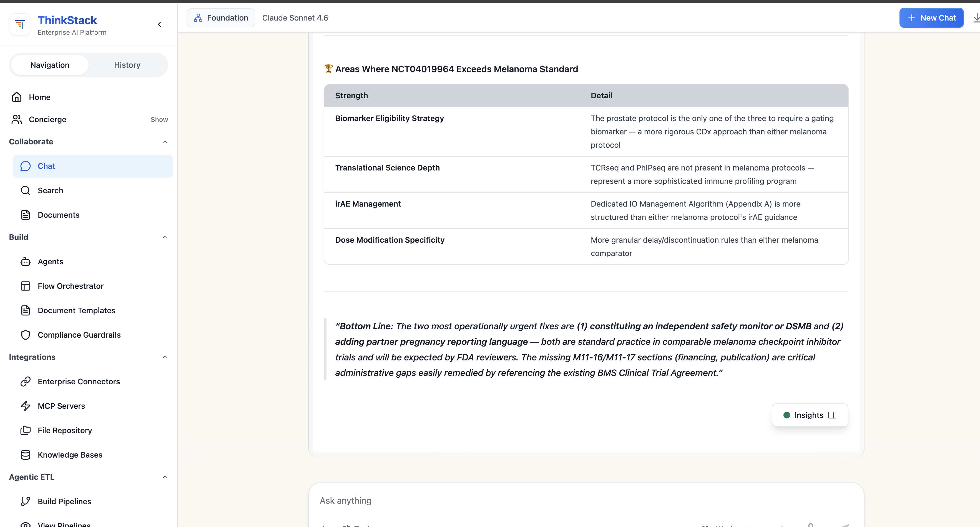Collapse the Build section
Image resolution: width=980 pixels, height=527 pixels.
[165, 237]
